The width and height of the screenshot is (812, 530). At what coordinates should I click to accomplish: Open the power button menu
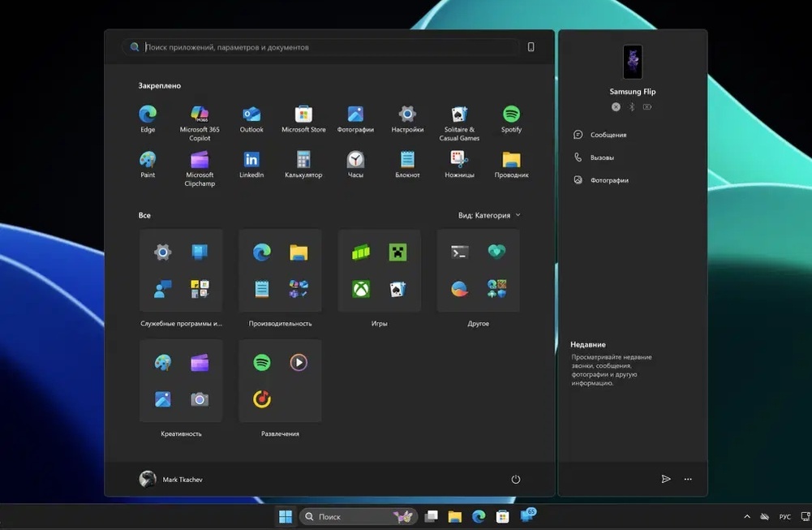[x=516, y=479]
